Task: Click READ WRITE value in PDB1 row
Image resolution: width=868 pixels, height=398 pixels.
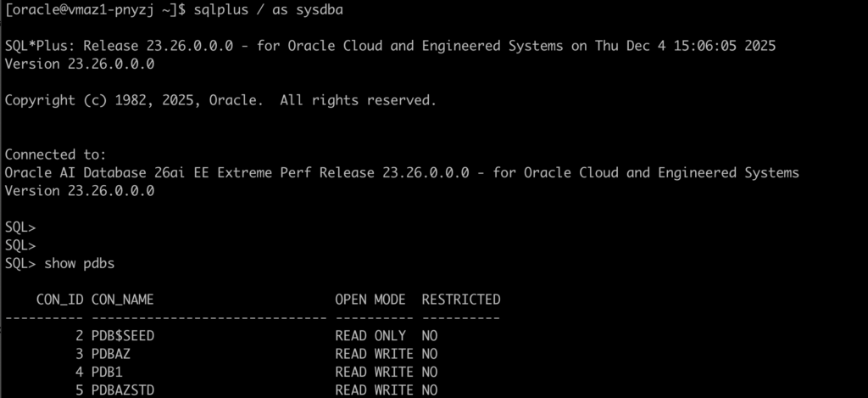Action: click(374, 372)
